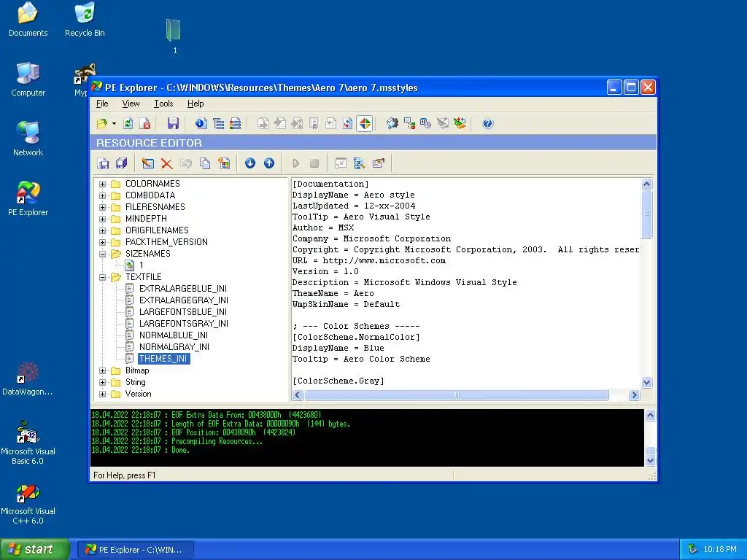Image resolution: width=747 pixels, height=560 pixels.
Task: Click the Save Resource As icon
Action: (x=103, y=163)
